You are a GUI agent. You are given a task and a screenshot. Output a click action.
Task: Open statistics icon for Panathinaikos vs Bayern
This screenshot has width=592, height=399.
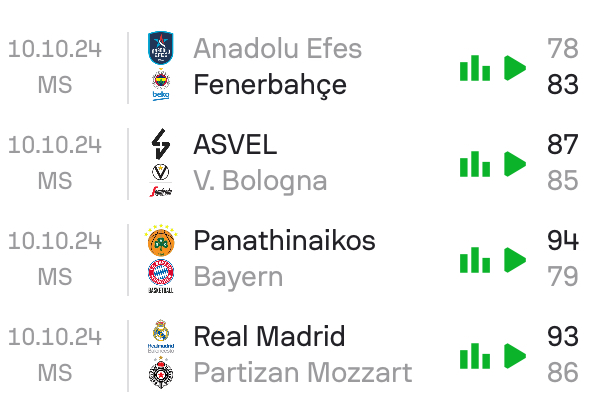coord(475,260)
